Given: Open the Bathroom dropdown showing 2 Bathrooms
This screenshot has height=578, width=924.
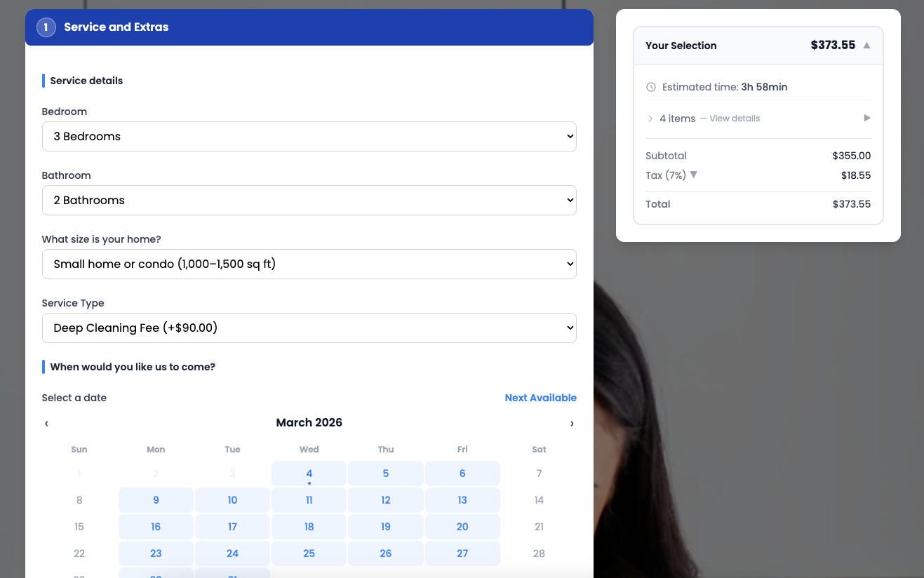Looking at the screenshot, I should click(309, 200).
